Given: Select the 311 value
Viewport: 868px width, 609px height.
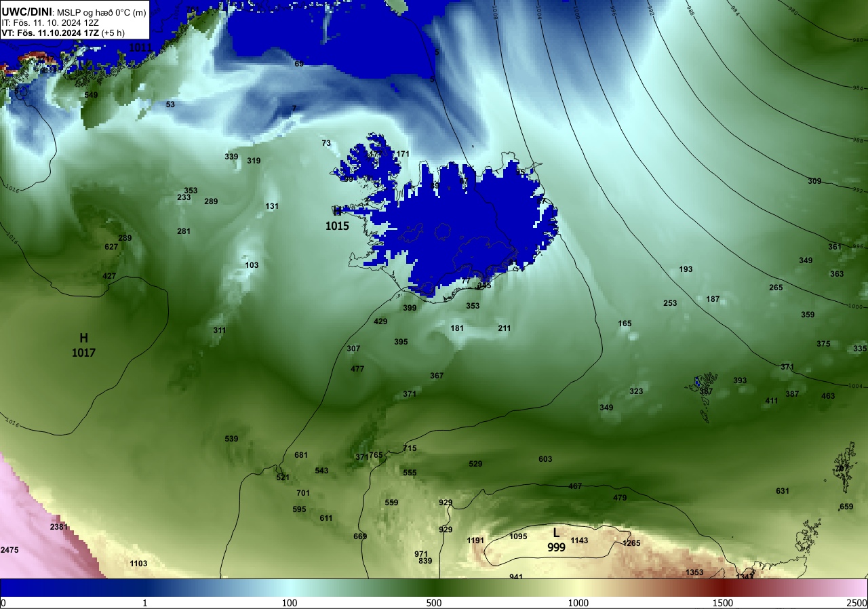Looking at the screenshot, I should pos(220,330).
